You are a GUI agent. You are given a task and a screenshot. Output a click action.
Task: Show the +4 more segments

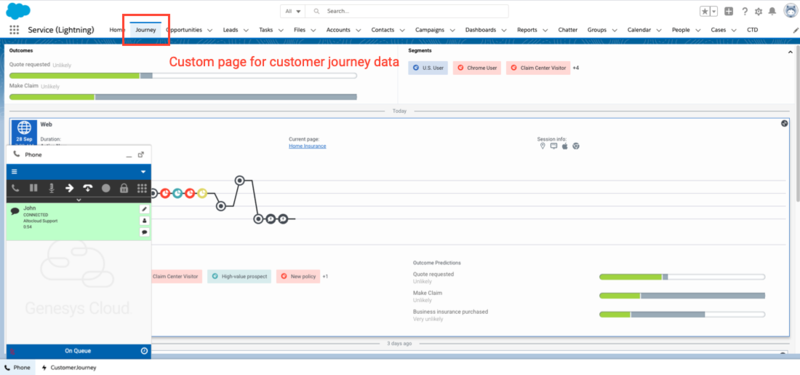(576, 68)
